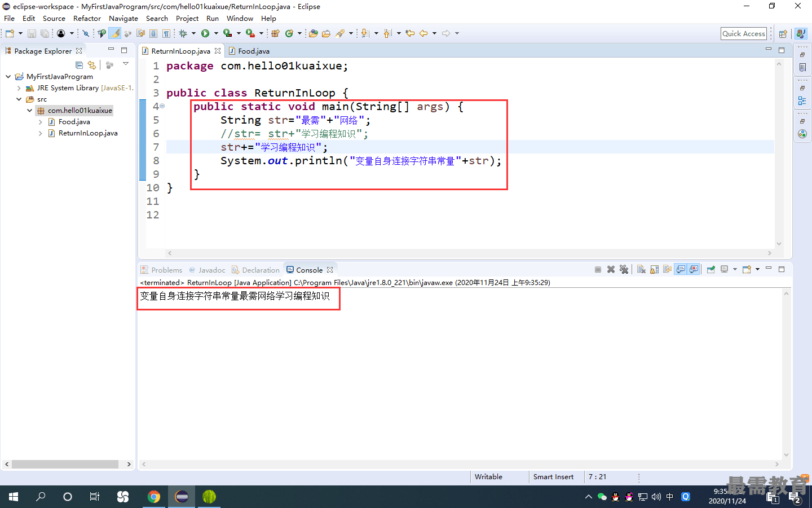
Task: Expand JRE System Library node
Action: (x=19, y=88)
